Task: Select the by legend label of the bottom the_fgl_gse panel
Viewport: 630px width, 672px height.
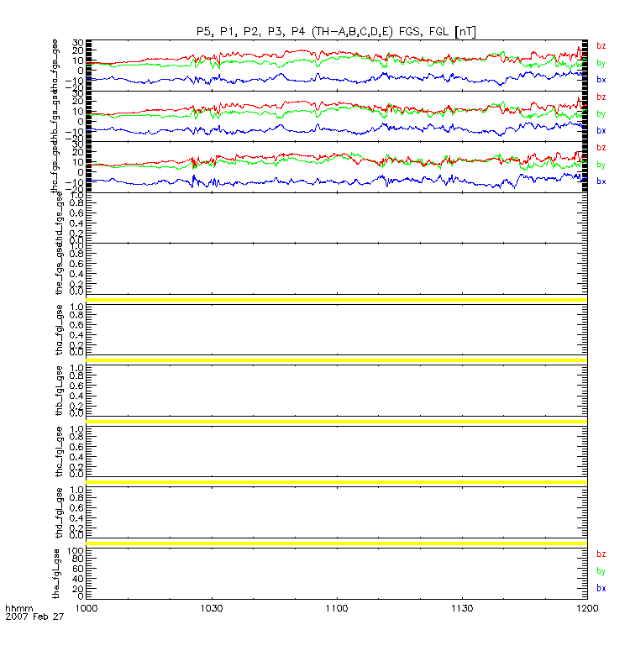Action: point(601,571)
